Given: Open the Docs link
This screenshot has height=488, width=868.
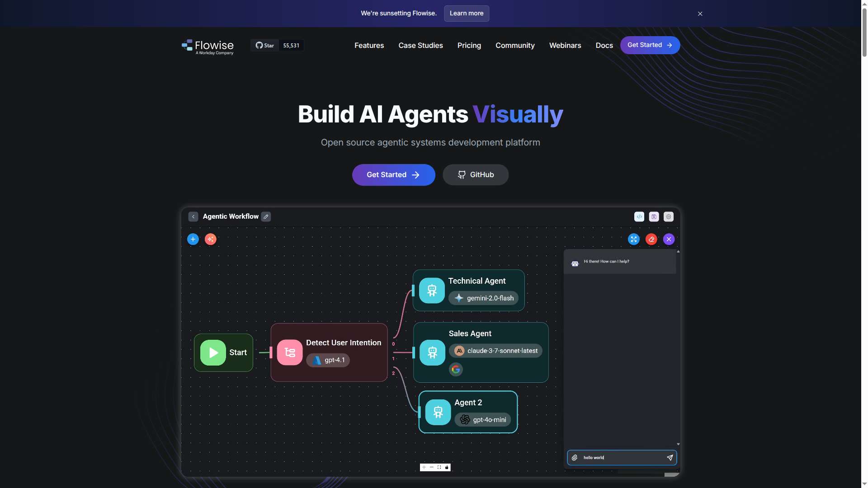Looking at the screenshot, I should click(604, 45).
